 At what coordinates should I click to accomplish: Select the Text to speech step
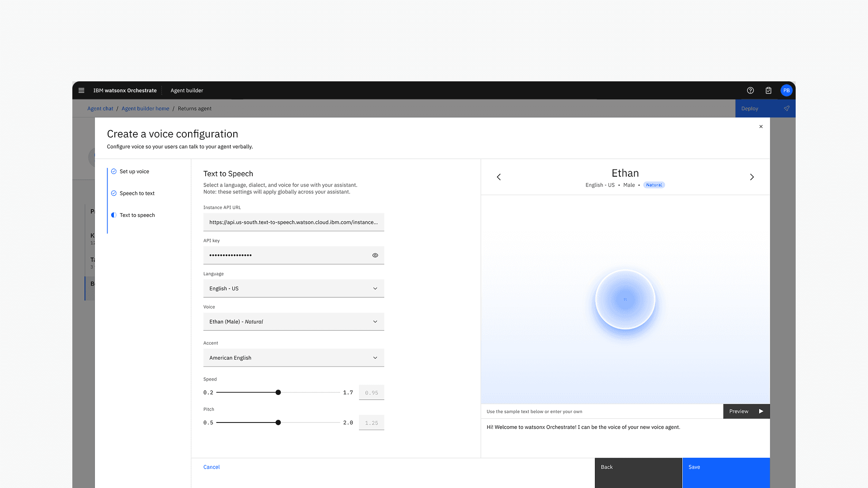[137, 215]
